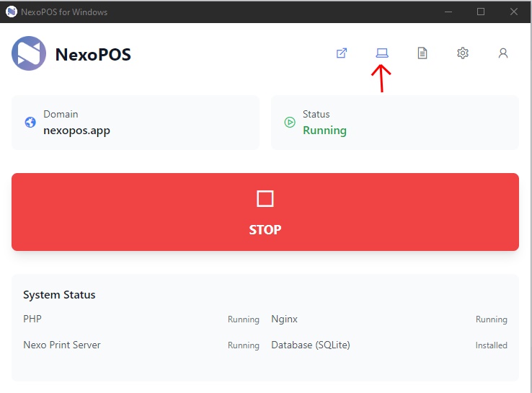Stop the server with STOP button

[265, 212]
